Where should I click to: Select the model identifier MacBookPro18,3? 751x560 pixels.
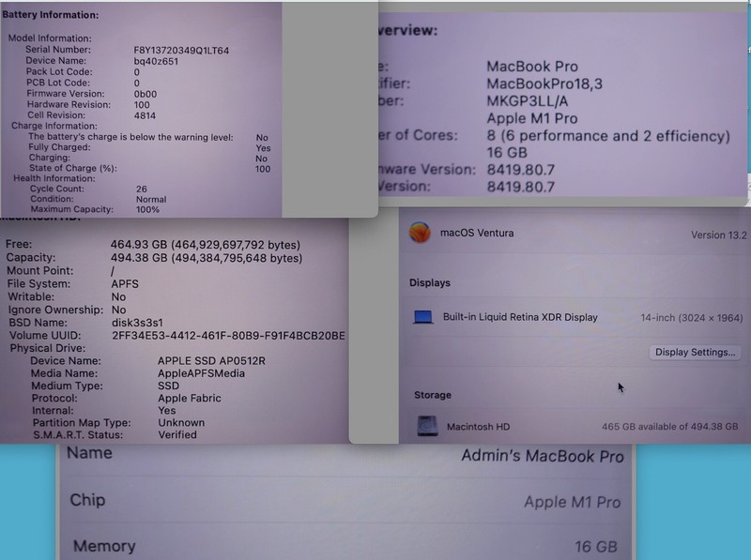tap(544, 84)
